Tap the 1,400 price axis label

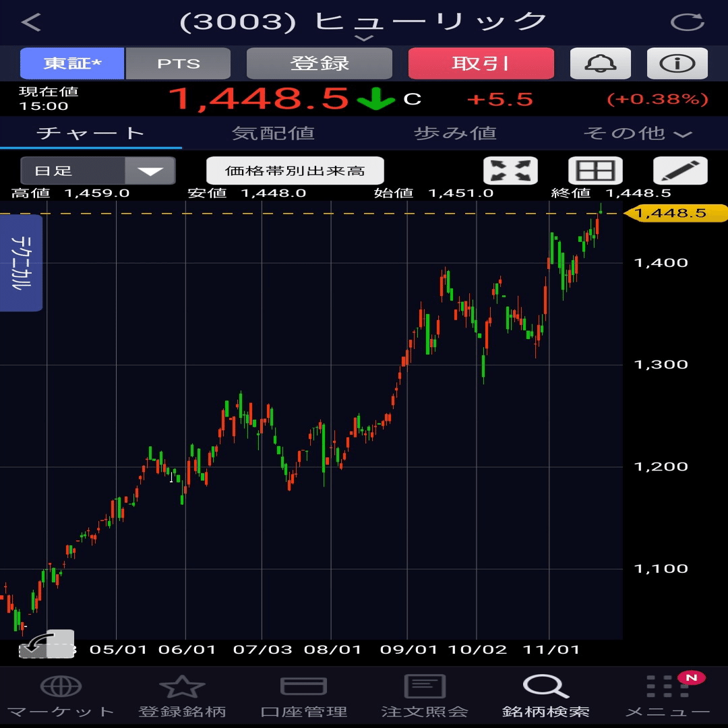point(661,263)
